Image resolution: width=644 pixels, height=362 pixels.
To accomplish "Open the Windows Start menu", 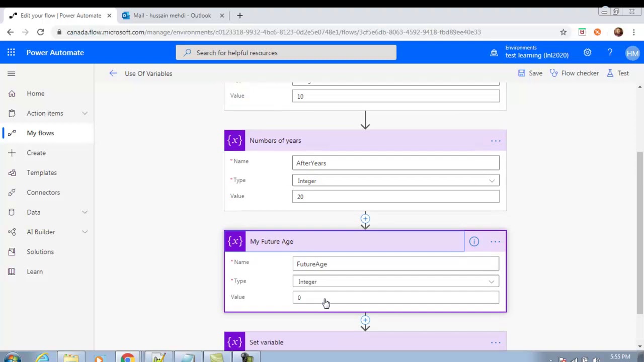I will 11,358.
